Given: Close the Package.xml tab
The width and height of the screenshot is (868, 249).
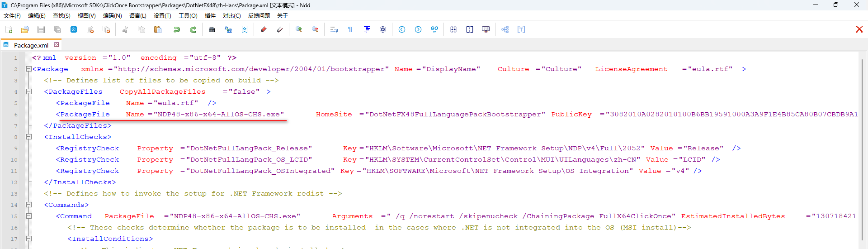Looking at the screenshot, I should click(x=56, y=45).
